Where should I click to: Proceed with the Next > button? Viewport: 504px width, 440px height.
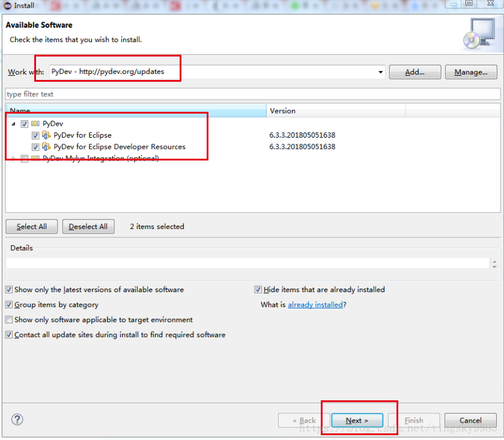357,420
